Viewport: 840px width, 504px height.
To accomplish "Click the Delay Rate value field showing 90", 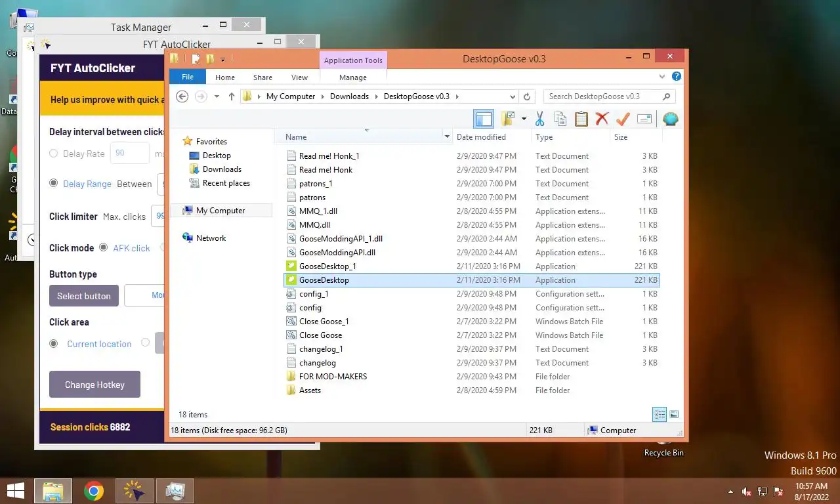I will (x=129, y=153).
